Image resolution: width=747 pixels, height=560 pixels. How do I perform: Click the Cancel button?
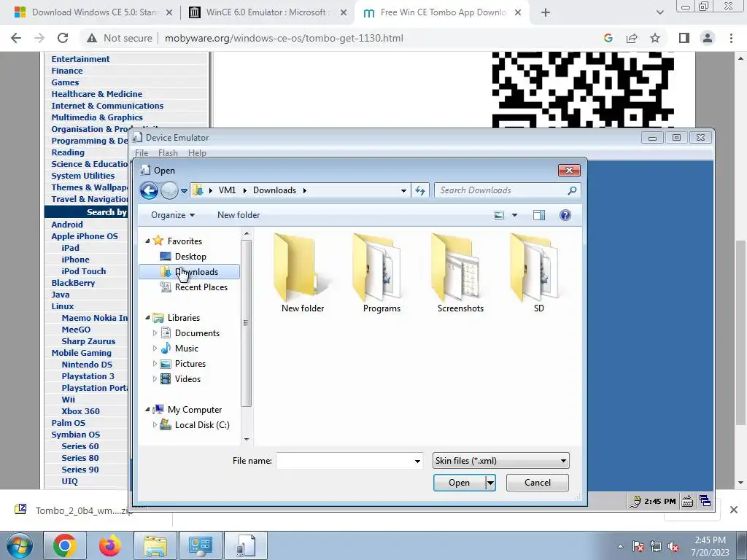538,483
